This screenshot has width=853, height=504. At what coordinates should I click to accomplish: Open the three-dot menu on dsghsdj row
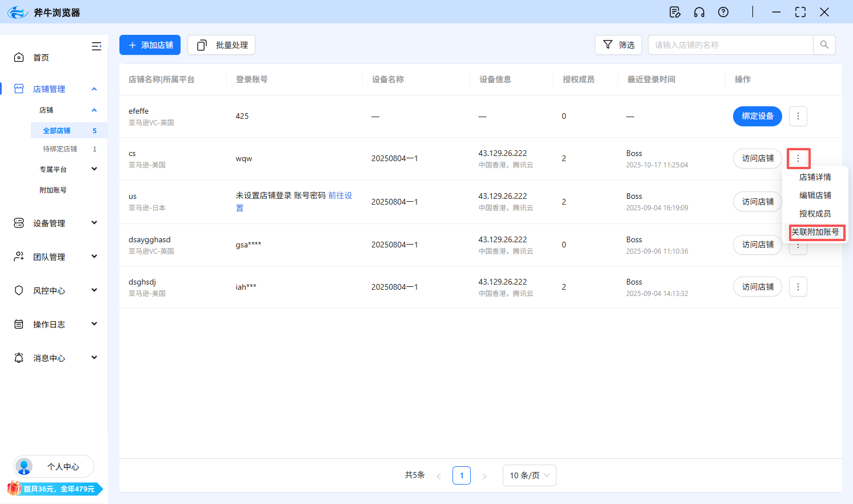798,286
